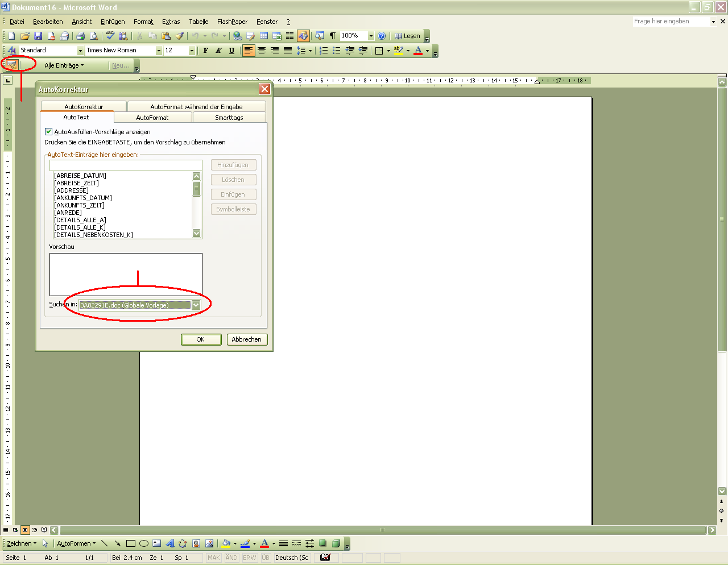
Task: Switch to the Smarttags tab
Action: coord(229,118)
